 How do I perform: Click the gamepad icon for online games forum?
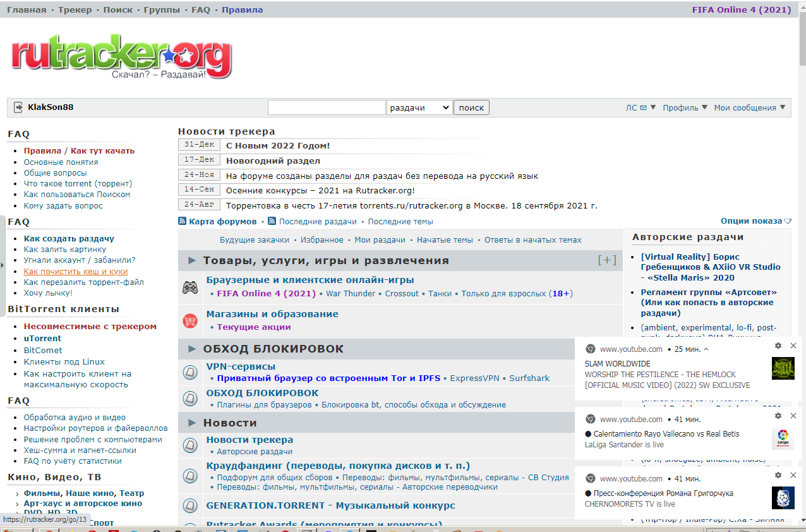coord(190,287)
